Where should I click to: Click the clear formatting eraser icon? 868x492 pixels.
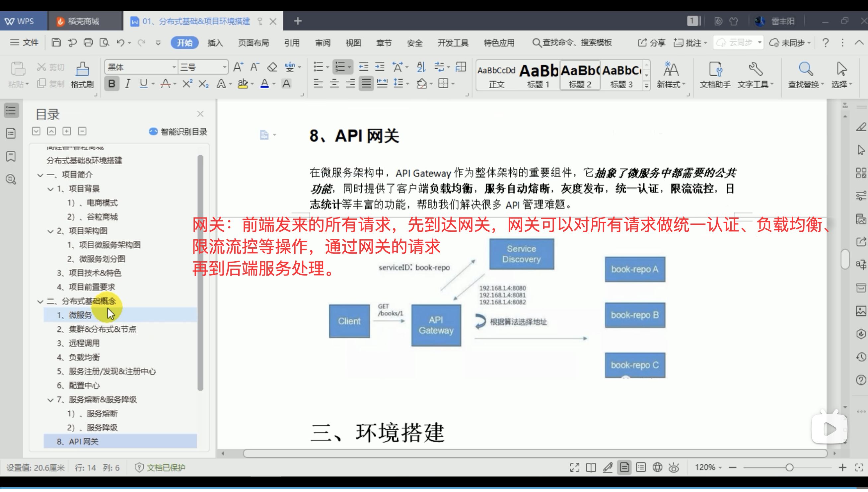tap(272, 67)
